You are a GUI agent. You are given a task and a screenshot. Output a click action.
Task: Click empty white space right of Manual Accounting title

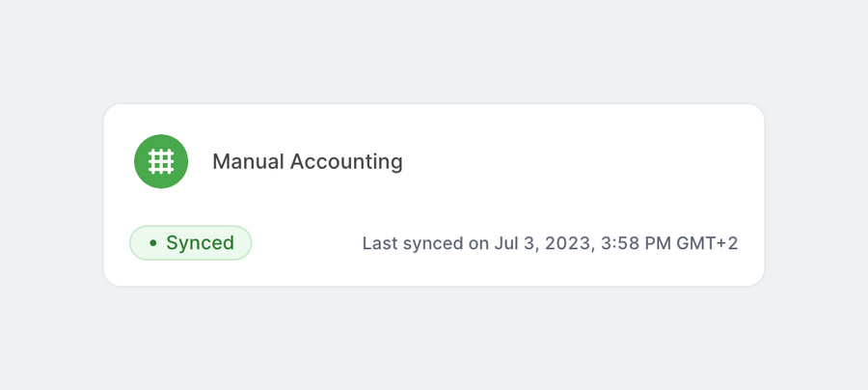click(x=579, y=161)
